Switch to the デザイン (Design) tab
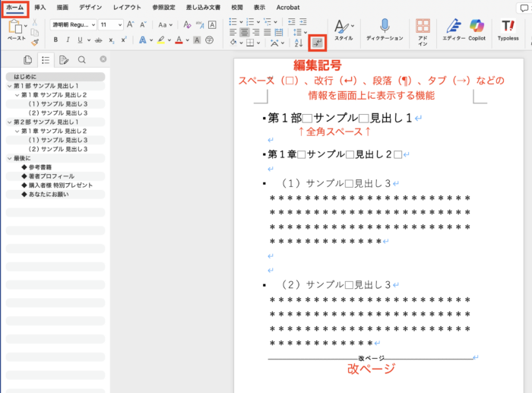Screen dimensions: 532x393 click(x=90, y=7)
